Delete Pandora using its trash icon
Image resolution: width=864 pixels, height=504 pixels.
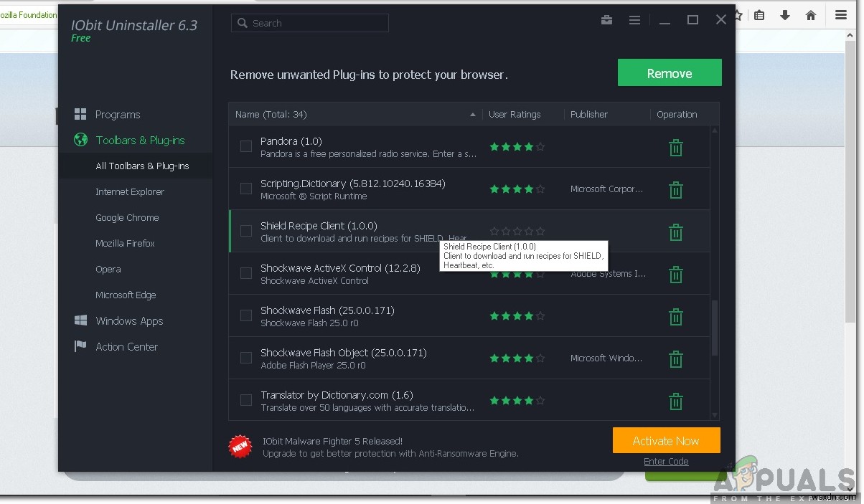click(x=675, y=147)
